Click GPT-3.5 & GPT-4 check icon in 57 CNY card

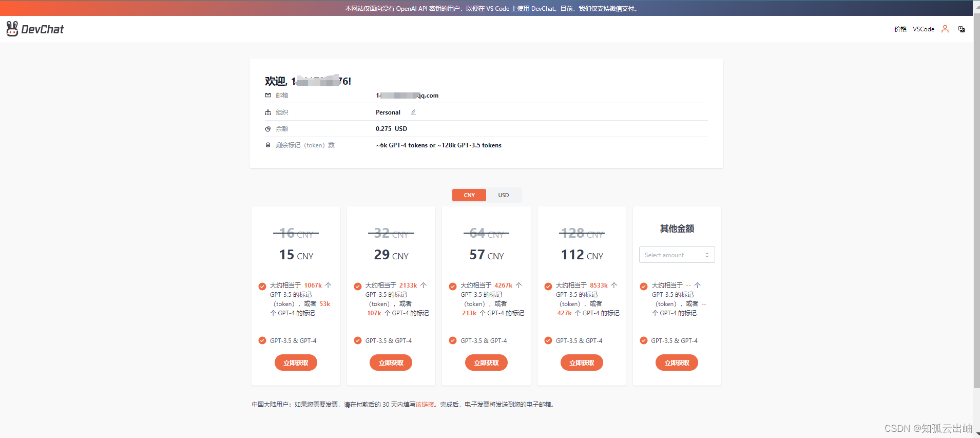(x=453, y=340)
